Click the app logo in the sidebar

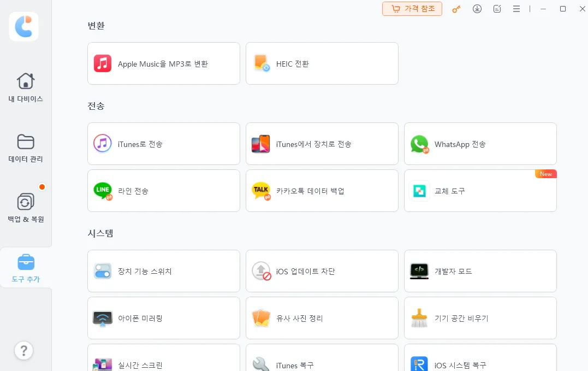(23, 27)
